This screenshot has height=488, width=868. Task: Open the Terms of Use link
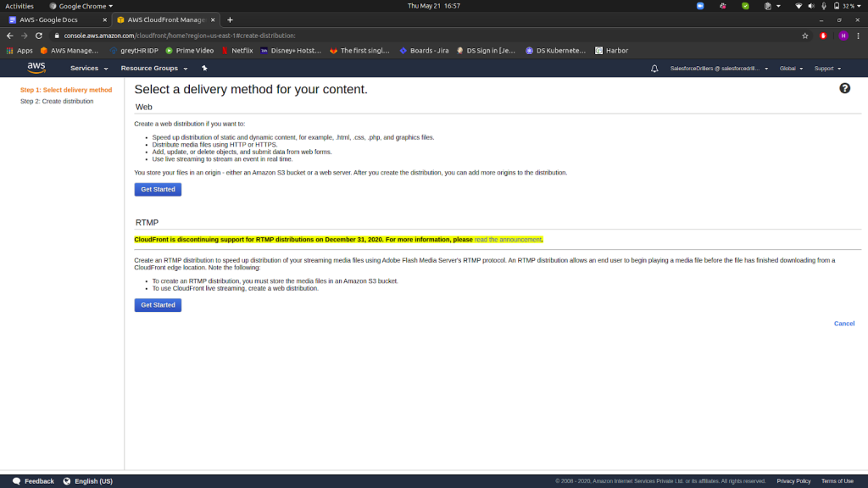[837, 481]
